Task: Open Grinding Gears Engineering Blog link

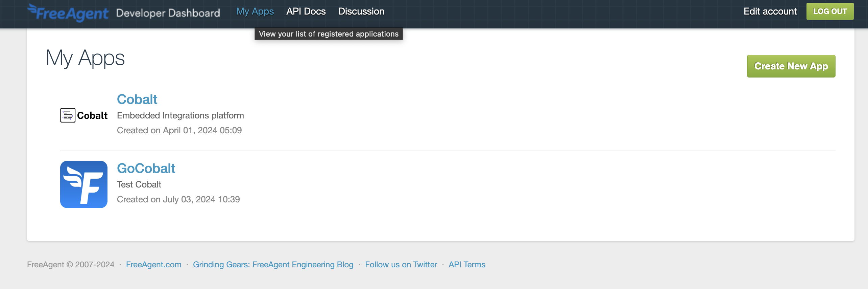Action: pos(273,265)
